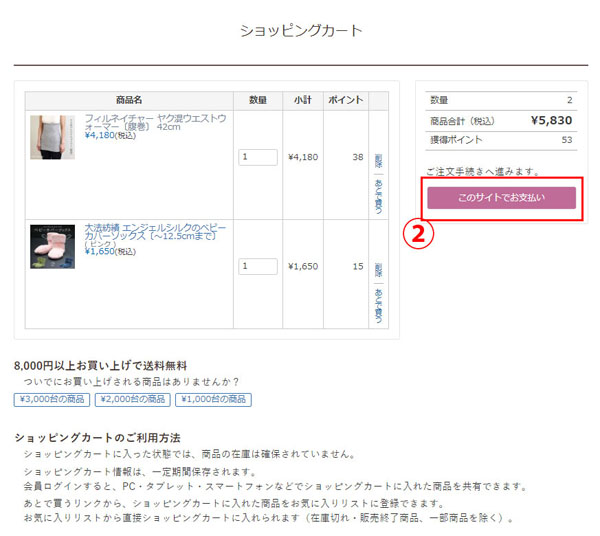Click the ¥4,180 price under waist warmer
The width and height of the screenshot is (600, 536).
coord(100,135)
